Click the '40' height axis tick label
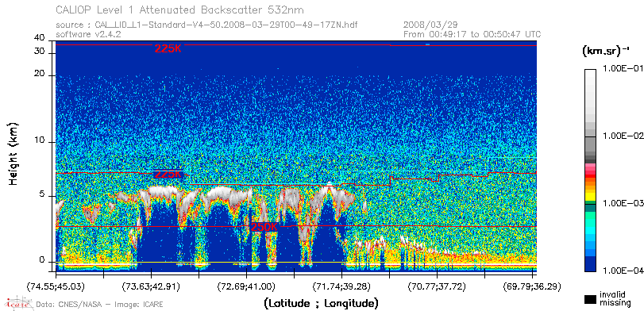This screenshot has width=644, height=311. click(40, 38)
